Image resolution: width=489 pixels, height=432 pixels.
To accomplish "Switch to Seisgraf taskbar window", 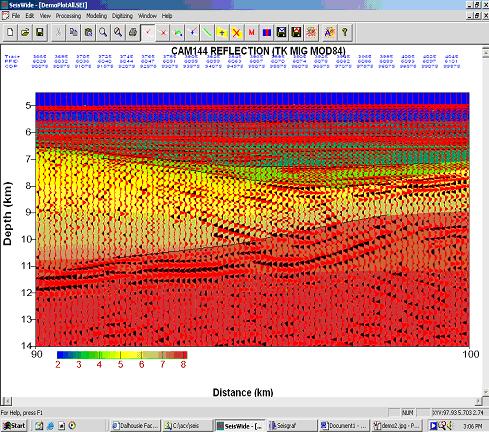I will tap(291, 426).
